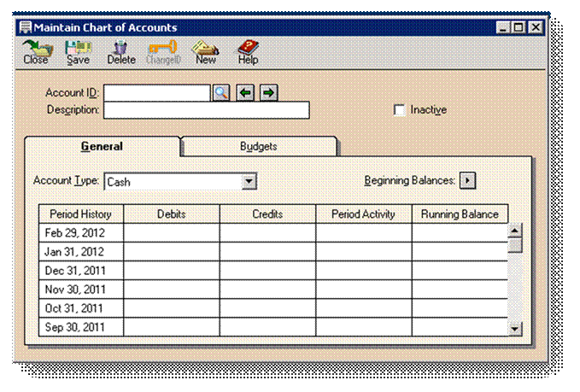Select the Jan 31, 2012 row
This screenshot has height=392, width=580.
click(273, 252)
